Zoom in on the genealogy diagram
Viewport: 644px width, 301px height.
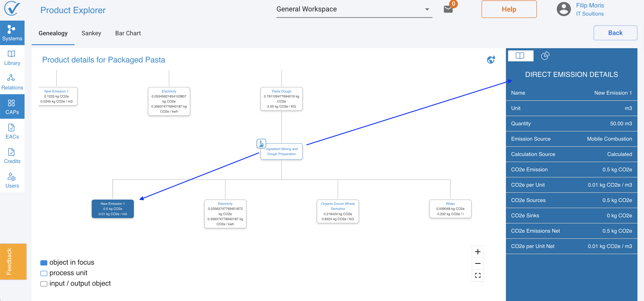click(x=477, y=251)
